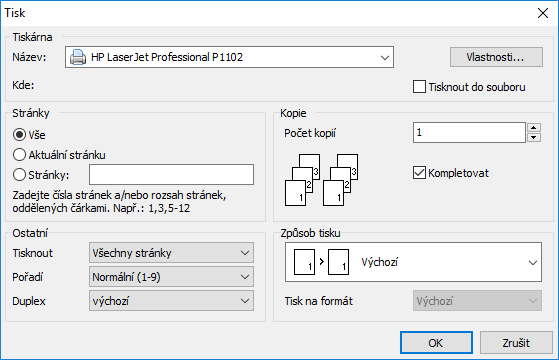559x360 pixels.
Task: Increase copy count with up arrow
Action: coord(534,128)
